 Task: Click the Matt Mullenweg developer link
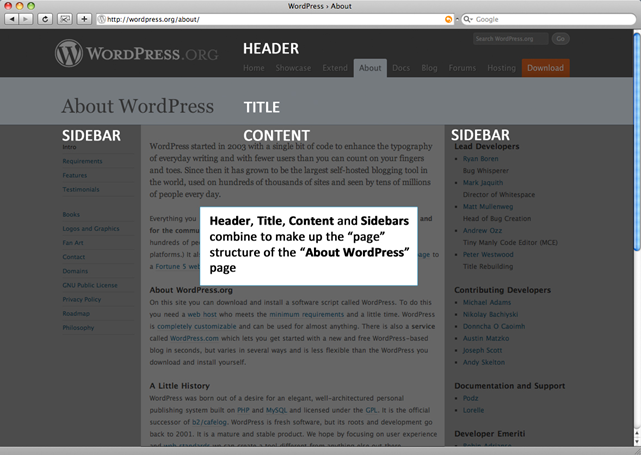(488, 207)
